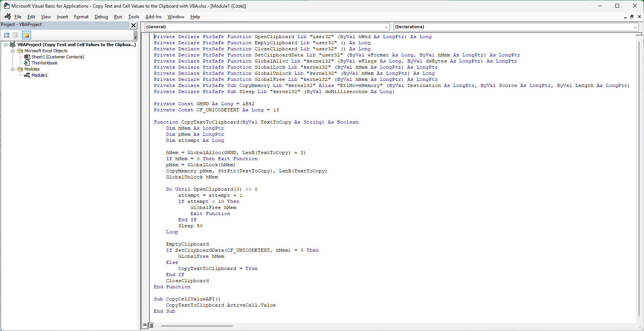Click the split bar above vertical scrollbar
The image size is (644, 331).
tap(639, 34)
